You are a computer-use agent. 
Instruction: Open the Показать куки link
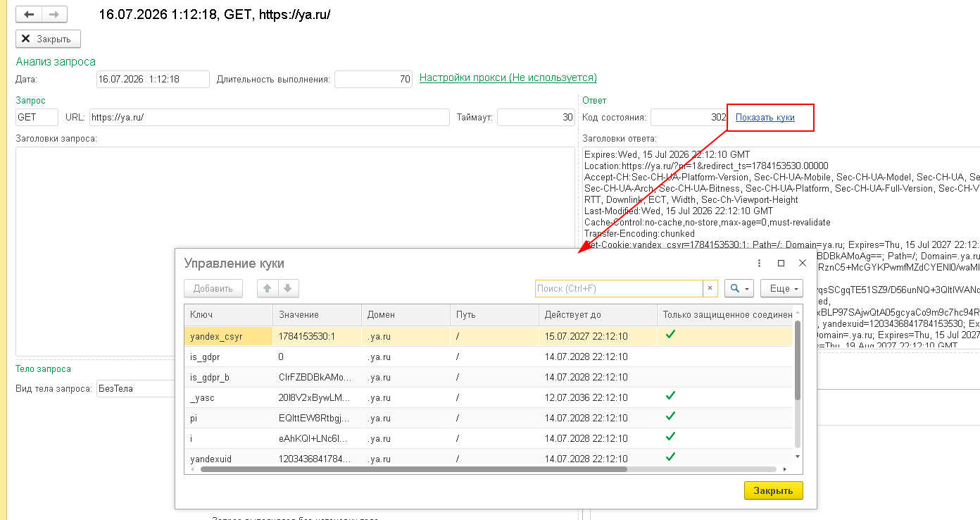pos(765,118)
